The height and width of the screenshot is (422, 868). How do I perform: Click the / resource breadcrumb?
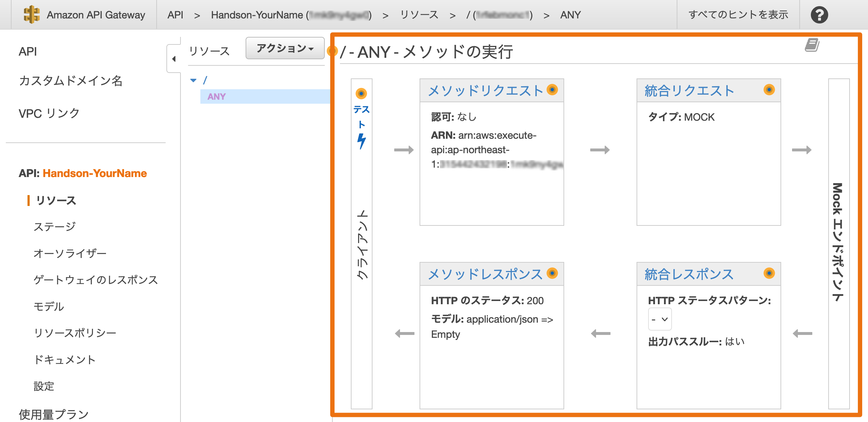click(499, 15)
